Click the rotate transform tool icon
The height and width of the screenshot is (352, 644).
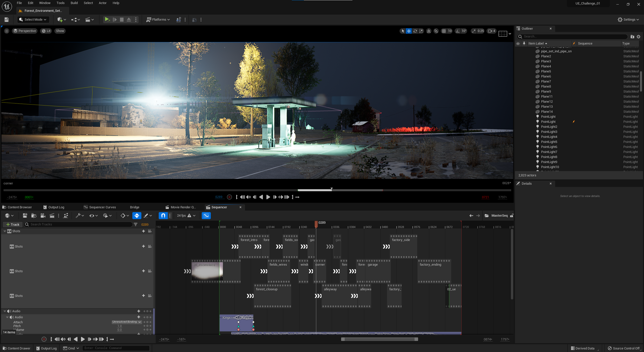point(415,31)
